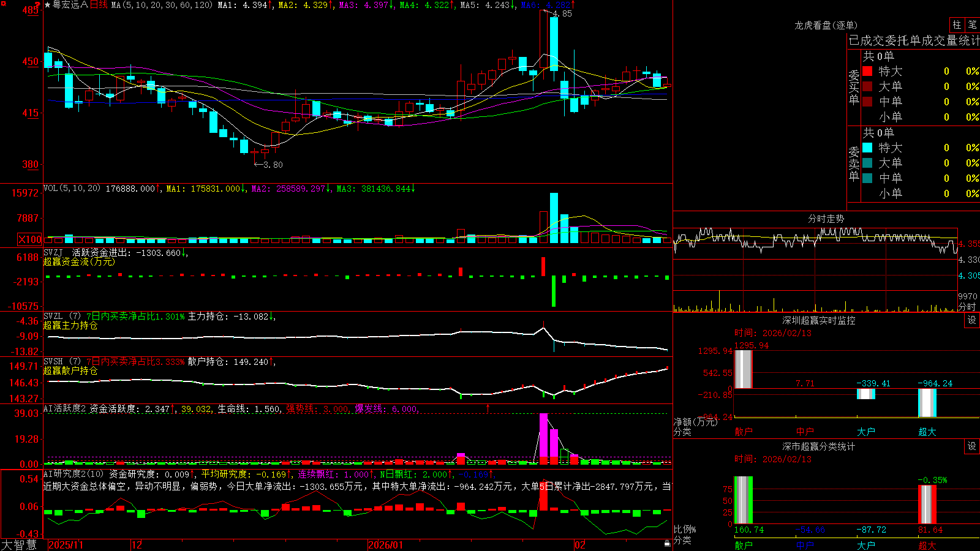
Task: Click the 深圳超赢实时监控 panel title
Action: pyautogui.click(x=818, y=320)
